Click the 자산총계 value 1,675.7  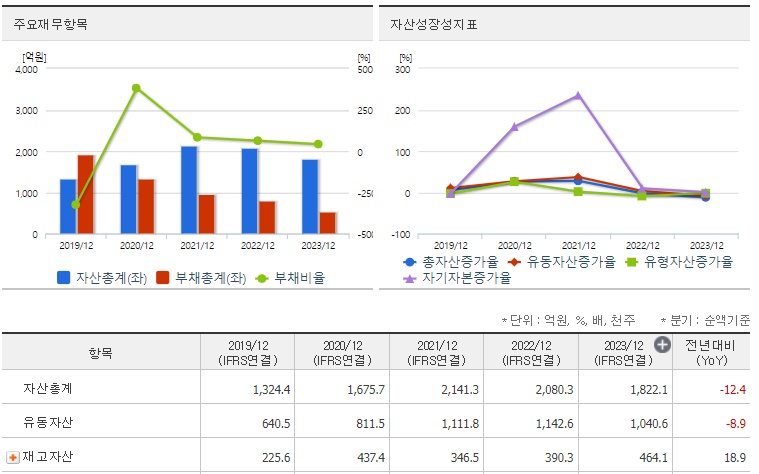pyautogui.click(x=365, y=389)
